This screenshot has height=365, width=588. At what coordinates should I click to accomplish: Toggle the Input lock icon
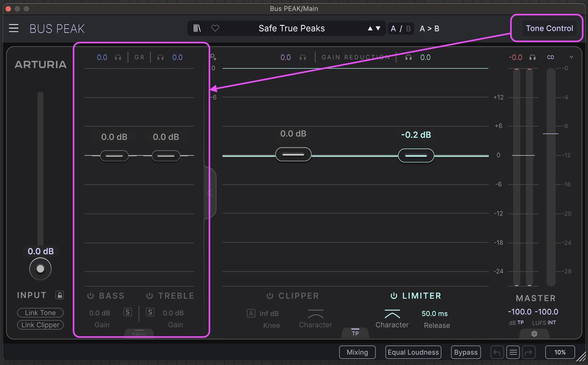tap(59, 295)
